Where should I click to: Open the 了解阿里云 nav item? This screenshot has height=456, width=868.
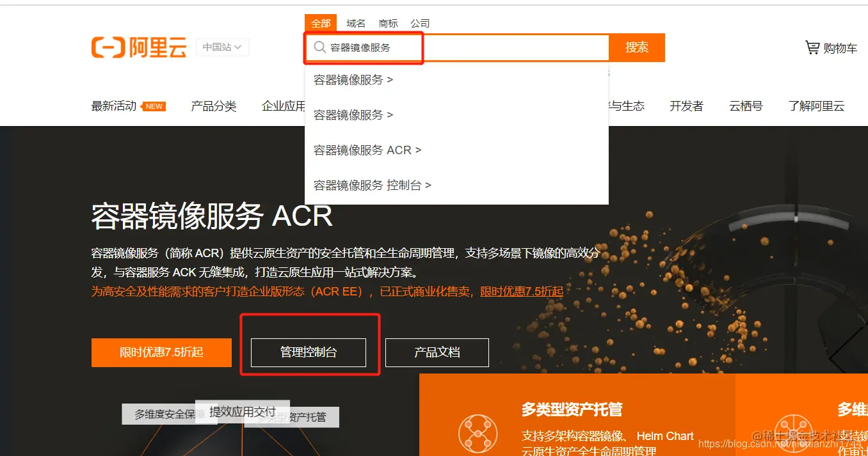coord(816,106)
